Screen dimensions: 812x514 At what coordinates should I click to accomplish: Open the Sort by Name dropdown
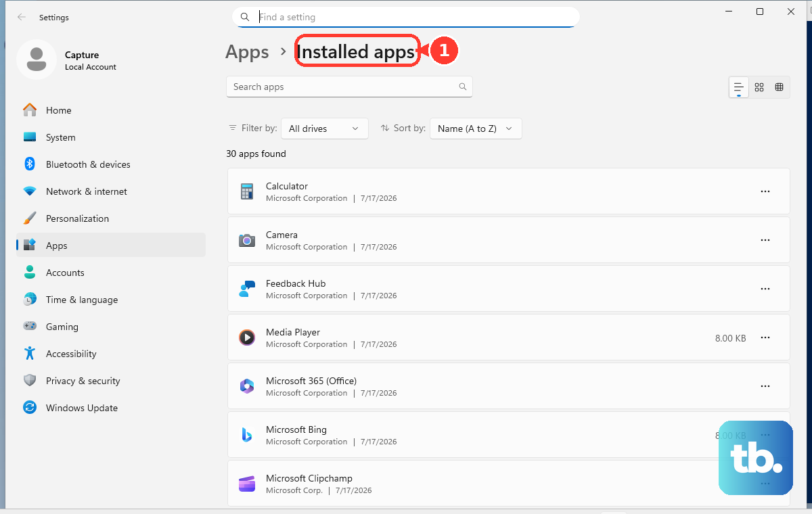476,128
